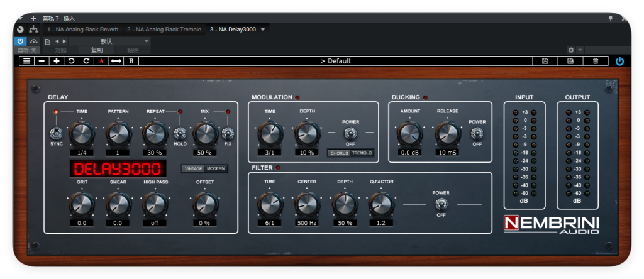This screenshot has width=644, height=279.
Task: Click the 10 mS release value field
Action: 447,153
